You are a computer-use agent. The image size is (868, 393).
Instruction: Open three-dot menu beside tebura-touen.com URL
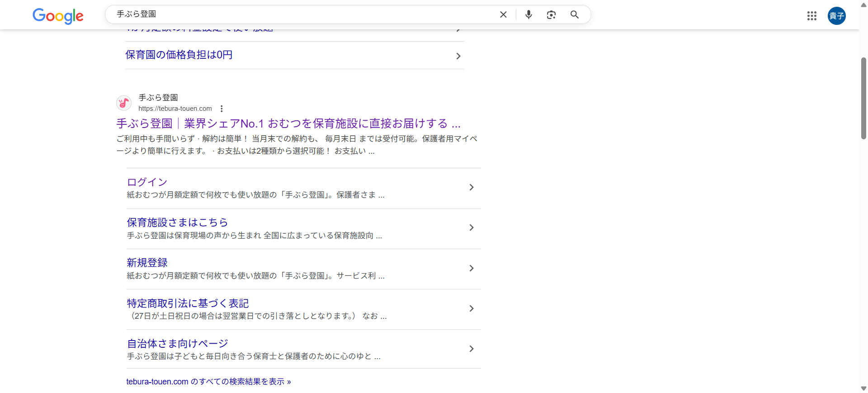coord(222,109)
